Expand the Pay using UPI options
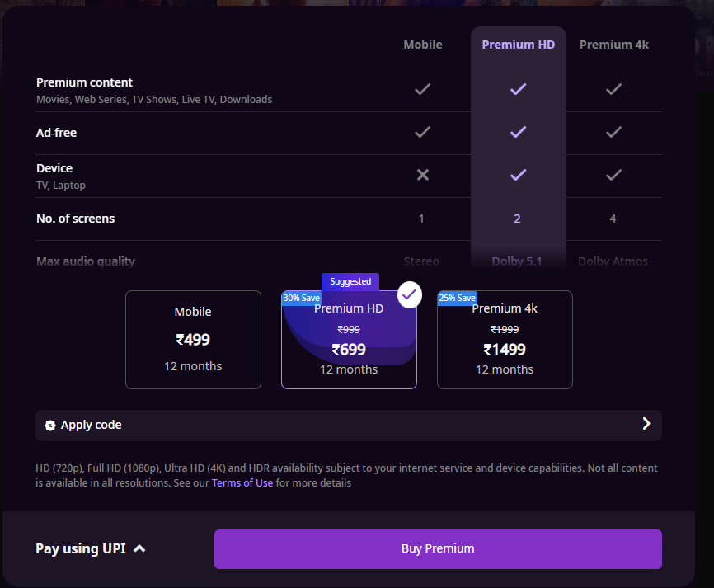The height and width of the screenshot is (588, 714). [91, 548]
